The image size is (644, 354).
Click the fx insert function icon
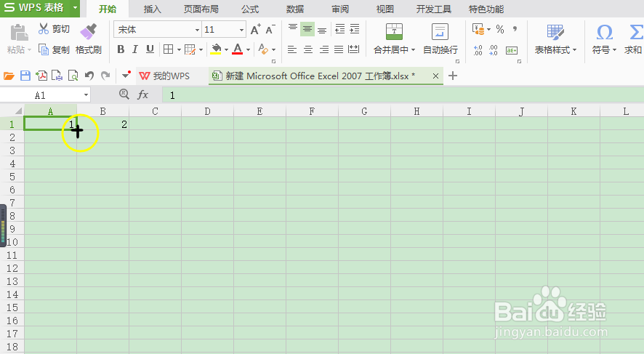142,95
